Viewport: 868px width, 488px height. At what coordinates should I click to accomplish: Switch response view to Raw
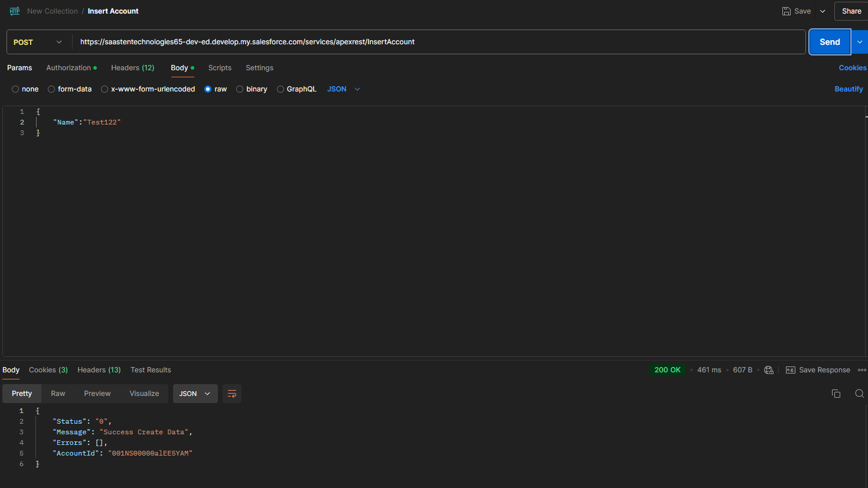[x=58, y=394]
